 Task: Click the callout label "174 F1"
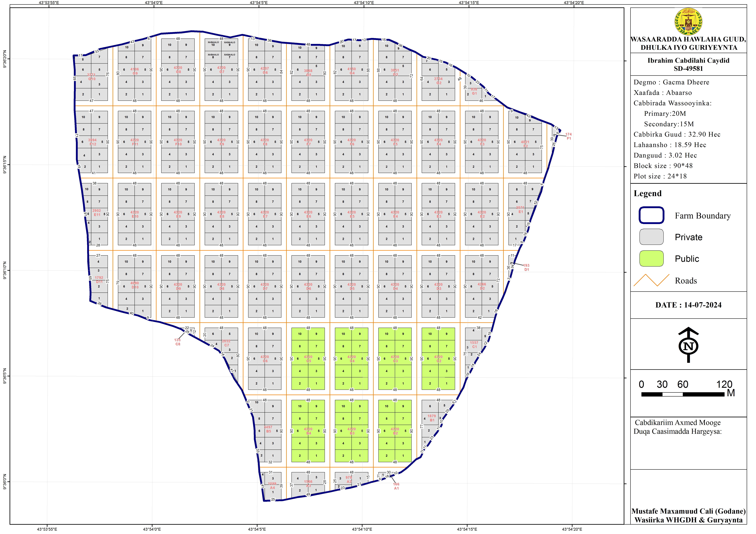click(x=569, y=136)
